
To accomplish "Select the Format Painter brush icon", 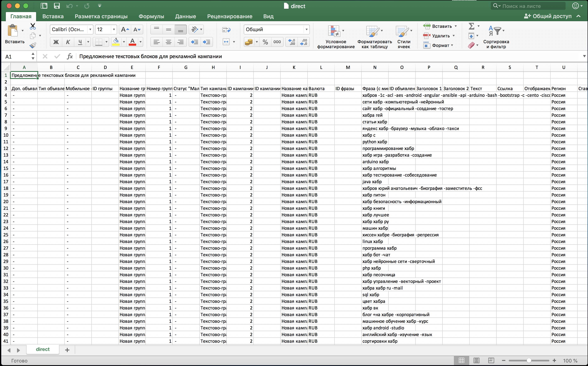I will (33, 45).
